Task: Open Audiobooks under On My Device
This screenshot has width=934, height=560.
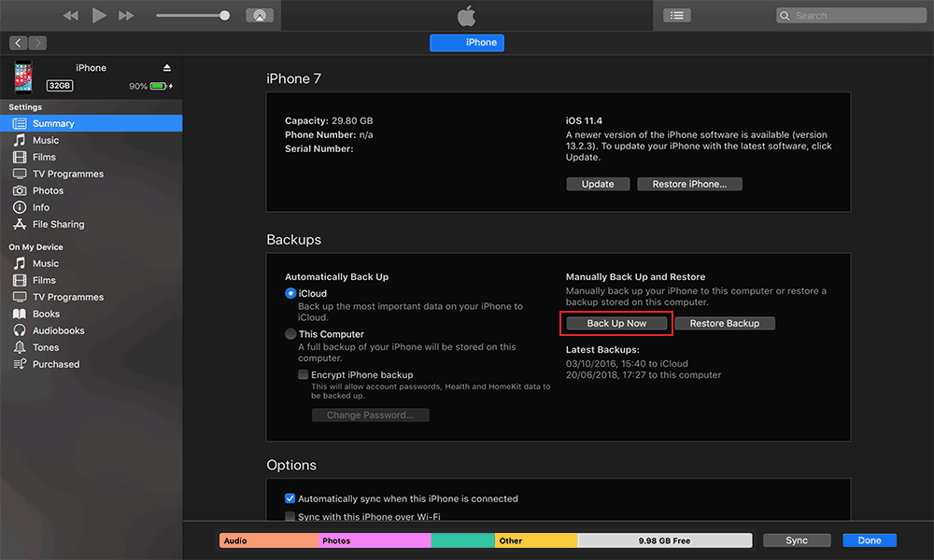Action: pos(92,330)
